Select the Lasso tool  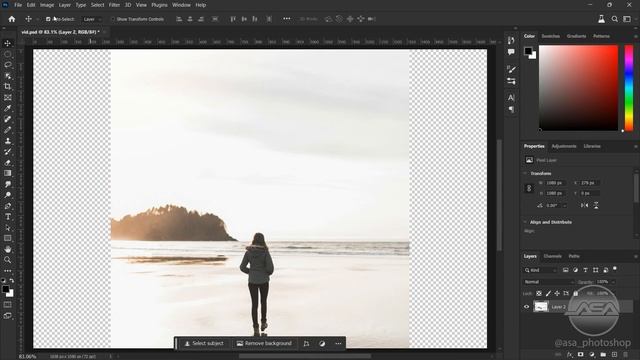7,65
